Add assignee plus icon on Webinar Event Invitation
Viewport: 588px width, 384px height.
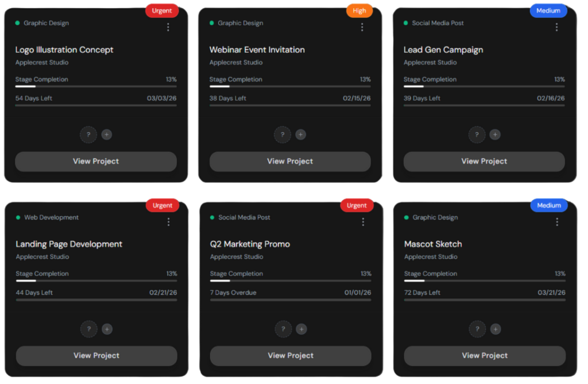pos(301,135)
